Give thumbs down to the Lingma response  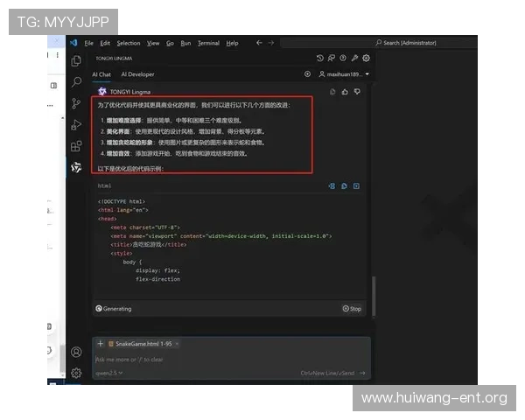[357, 91]
